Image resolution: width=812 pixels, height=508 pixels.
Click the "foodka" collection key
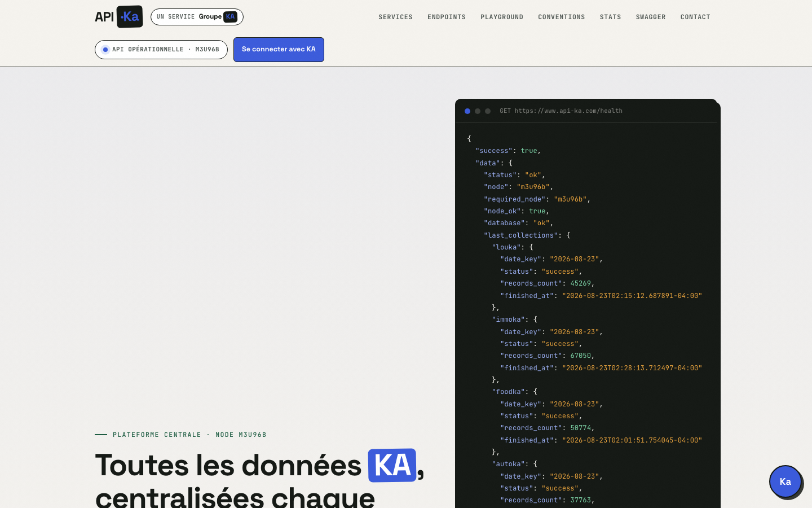pyautogui.click(x=510, y=392)
